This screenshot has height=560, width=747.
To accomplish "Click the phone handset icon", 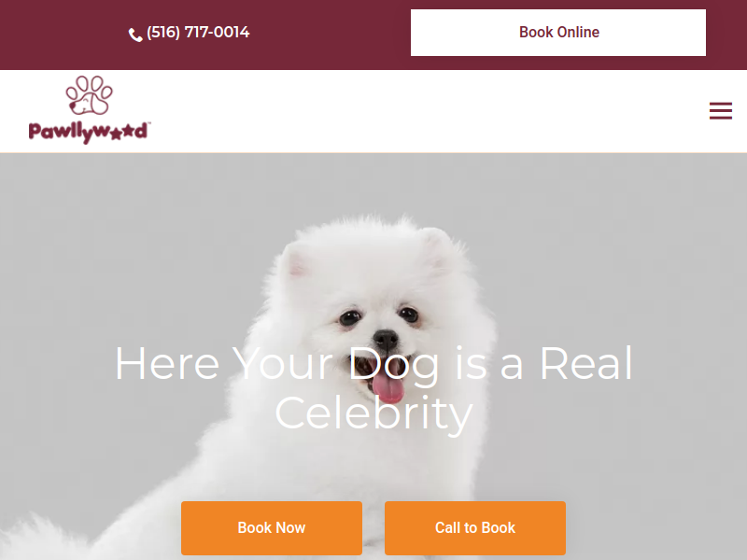I will [x=135, y=35].
